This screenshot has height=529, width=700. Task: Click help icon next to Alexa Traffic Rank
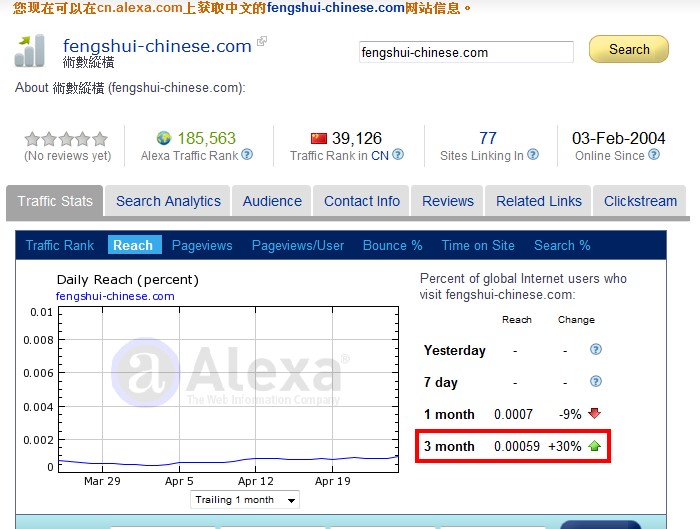tap(247, 155)
